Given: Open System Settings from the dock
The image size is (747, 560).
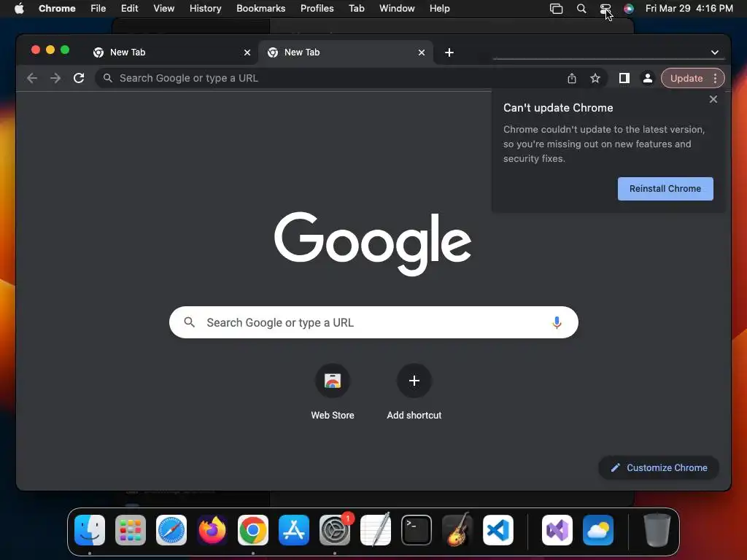Looking at the screenshot, I should [334, 530].
